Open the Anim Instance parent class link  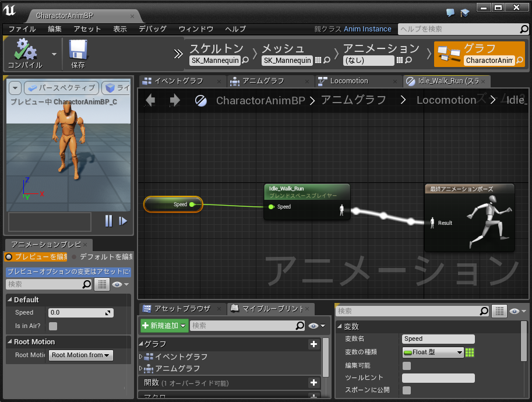point(368,29)
